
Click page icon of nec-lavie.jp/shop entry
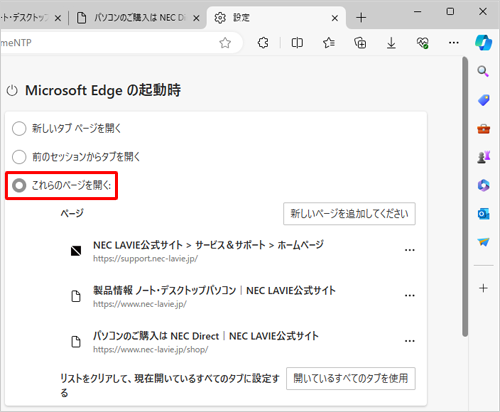(x=76, y=342)
